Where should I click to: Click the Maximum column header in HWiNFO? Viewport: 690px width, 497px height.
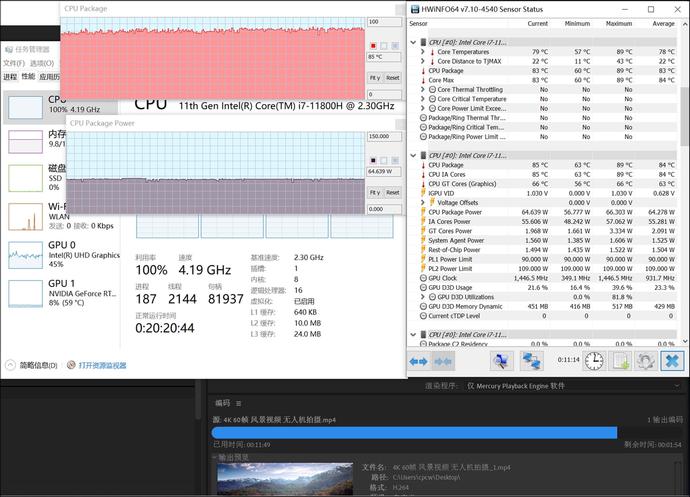pyautogui.click(x=619, y=23)
